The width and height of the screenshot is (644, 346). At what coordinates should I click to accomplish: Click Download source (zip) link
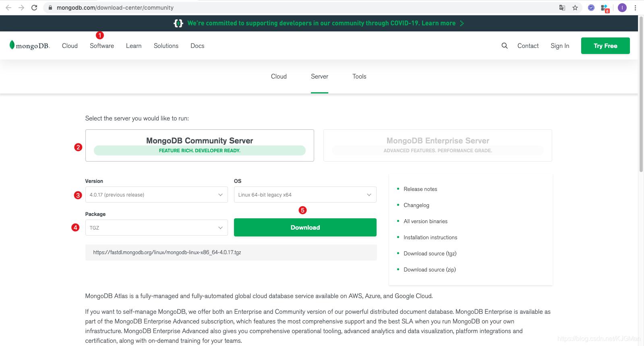[430, 269]
